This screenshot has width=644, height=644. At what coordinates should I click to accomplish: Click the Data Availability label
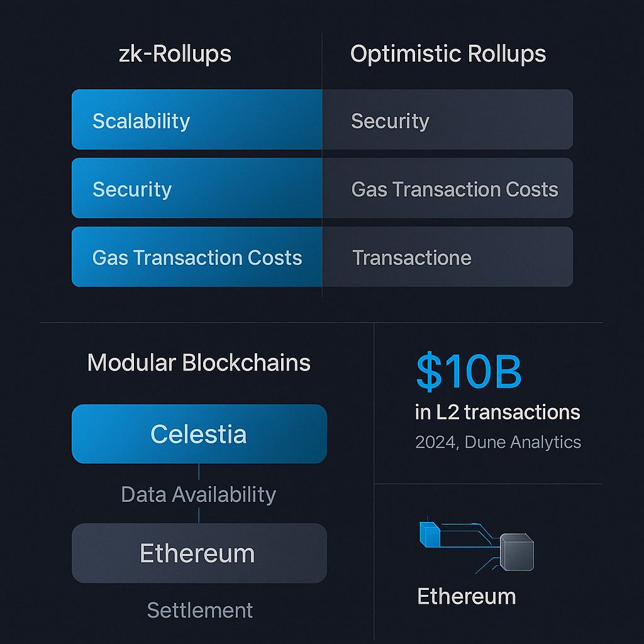[199, 494]
